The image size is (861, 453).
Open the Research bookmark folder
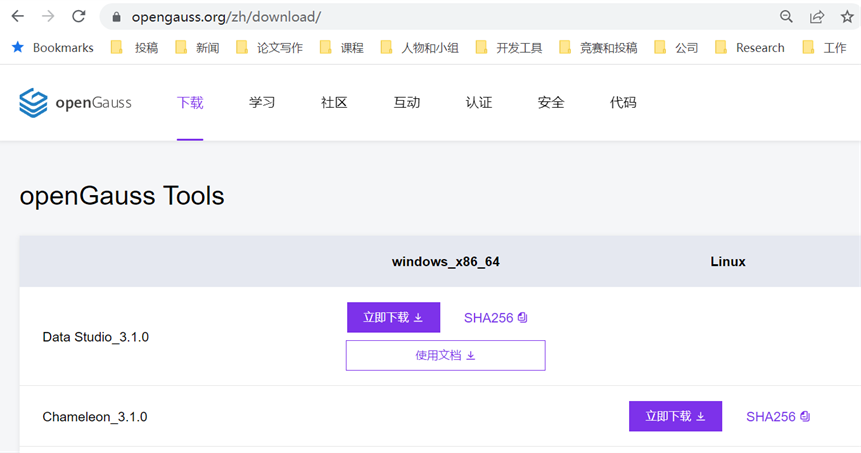point(750,48)
